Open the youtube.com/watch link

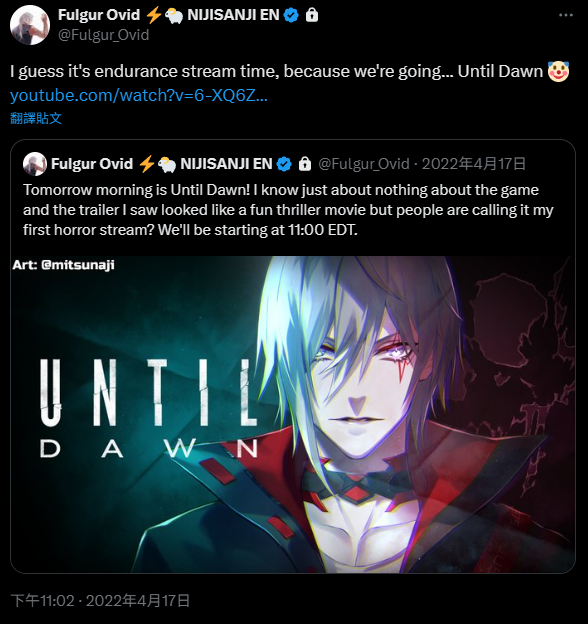139,96
